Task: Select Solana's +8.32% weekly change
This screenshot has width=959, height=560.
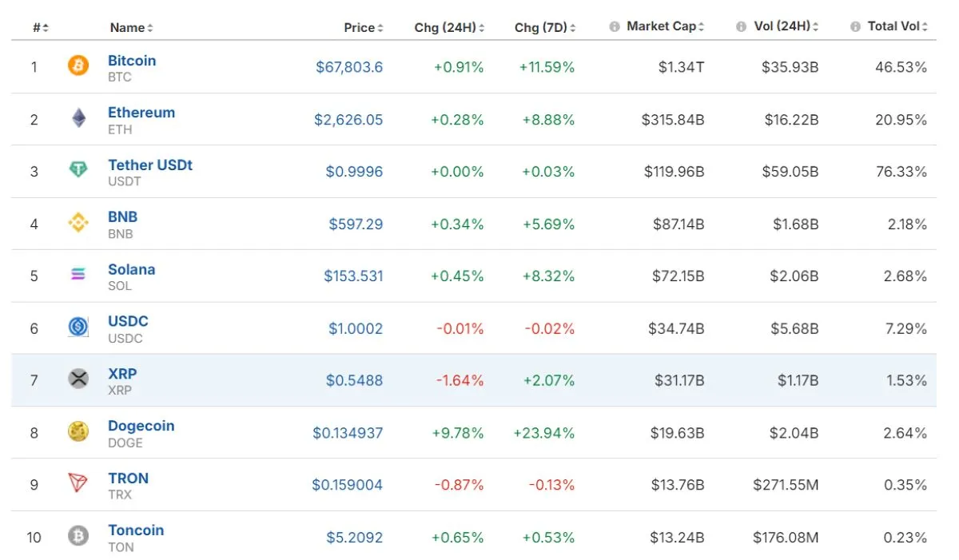Action: (x=548, y=276)
